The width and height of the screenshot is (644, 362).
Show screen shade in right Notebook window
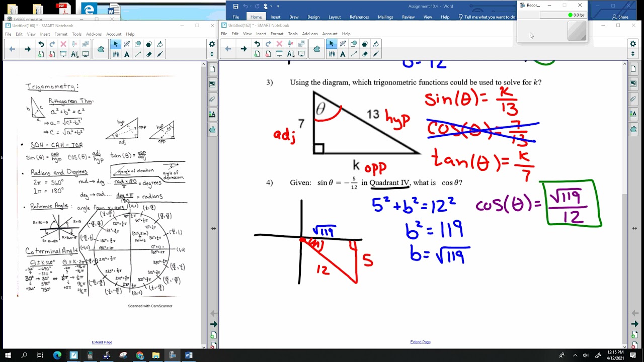[x=279, y=54]
